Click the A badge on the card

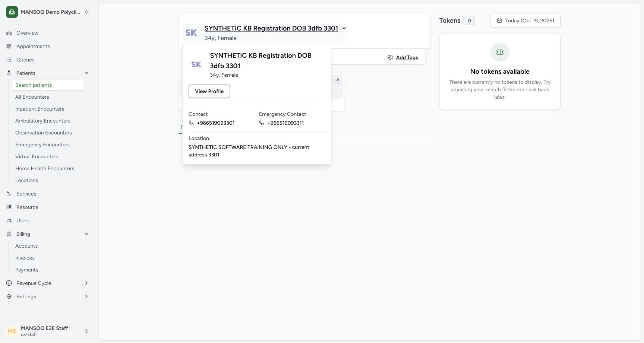pos(338,80)
